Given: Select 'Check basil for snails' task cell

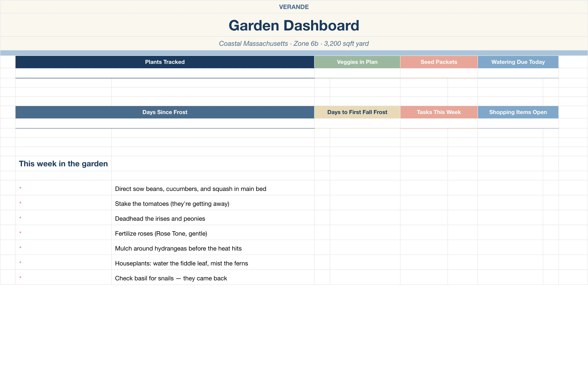Looking at the screenshot, I should click(213, 277).
